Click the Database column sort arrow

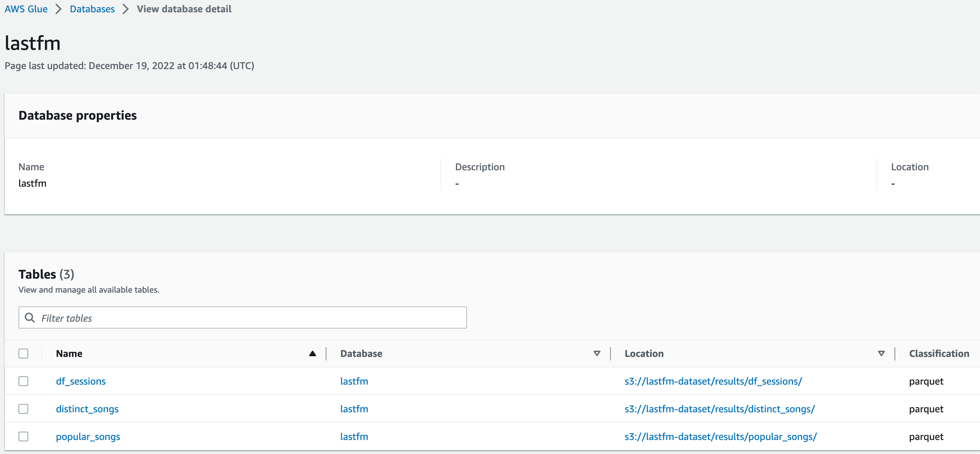pyautogui.click(x=597, y=353)
